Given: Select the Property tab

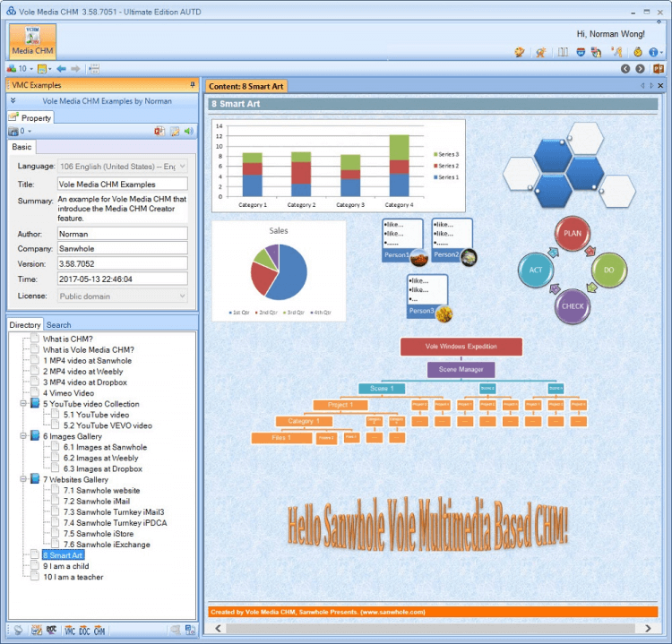Looking at the screenshot, I should coord(30,117).
